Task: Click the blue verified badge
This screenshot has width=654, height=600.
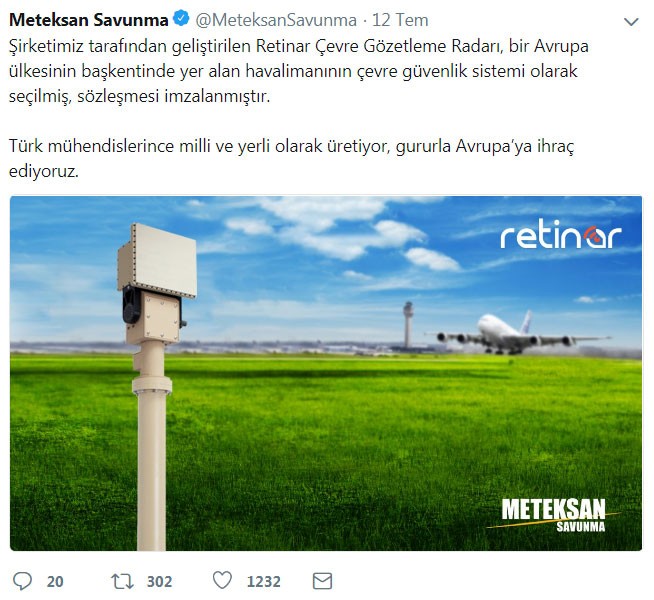Action: (x=181, y=19)
